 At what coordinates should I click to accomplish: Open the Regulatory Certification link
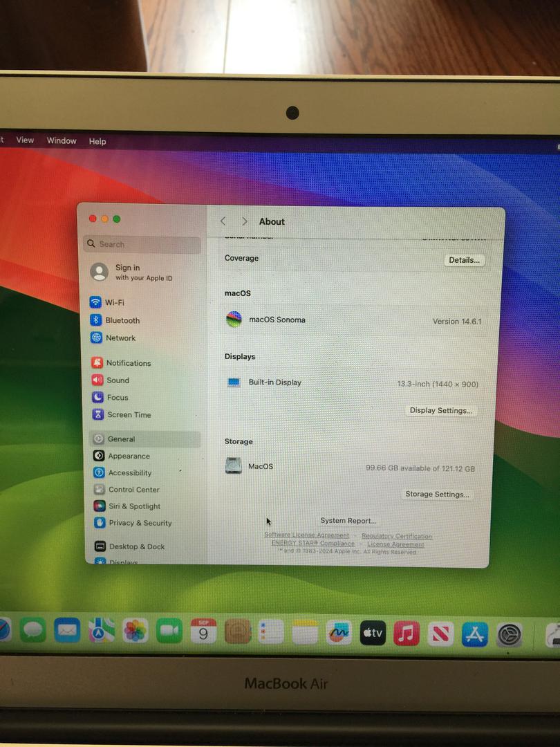coord(397,537)
